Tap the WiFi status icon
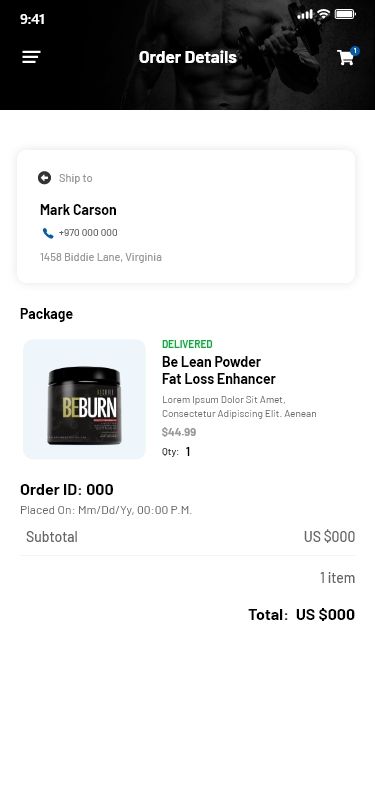This screenshot has height=812, width=375. pos(324,14)
